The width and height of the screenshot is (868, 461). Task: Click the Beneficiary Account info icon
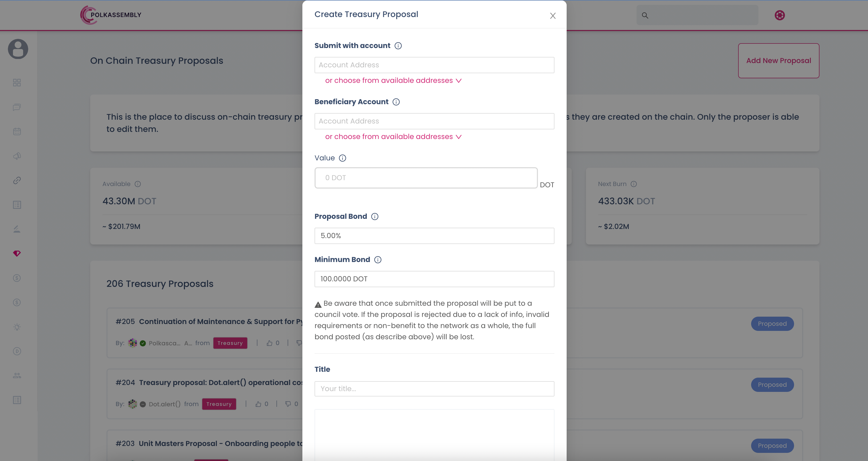coord(396,102)
